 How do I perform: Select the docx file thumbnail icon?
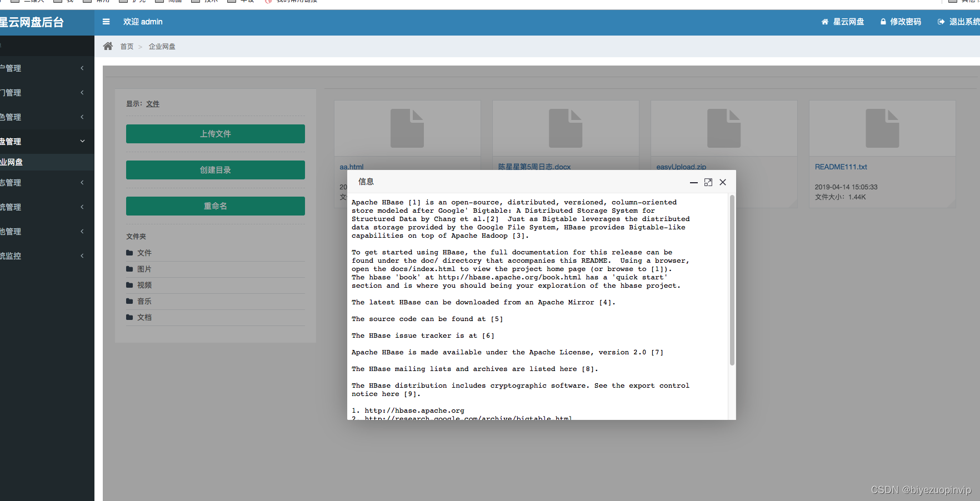coord(566,128)
